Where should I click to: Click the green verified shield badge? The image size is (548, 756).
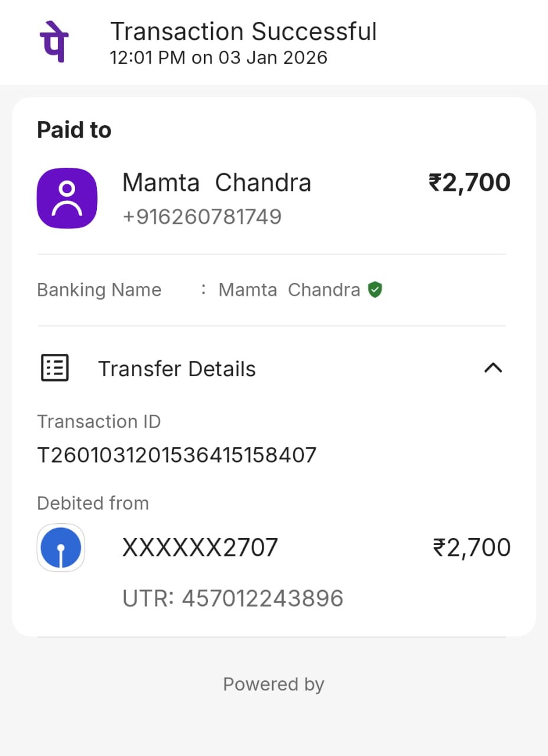(x=375, y=290)
